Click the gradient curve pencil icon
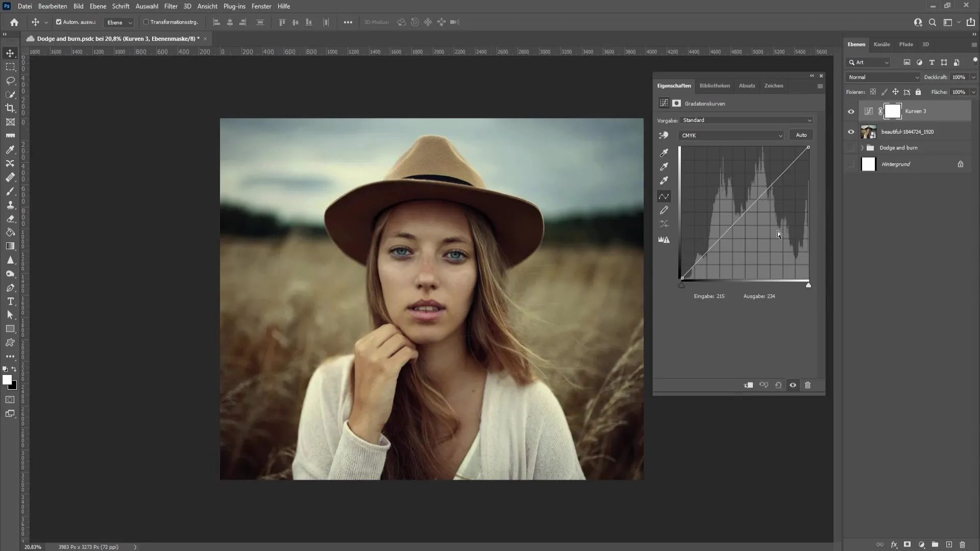 point(665,210)
